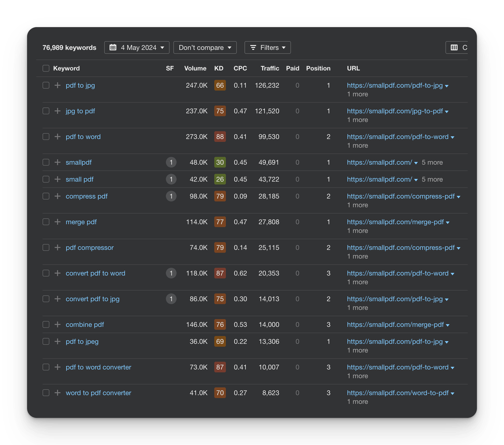Sort by the Paid column header
This screenshot has width=504, height=445.
coord(292,68)
